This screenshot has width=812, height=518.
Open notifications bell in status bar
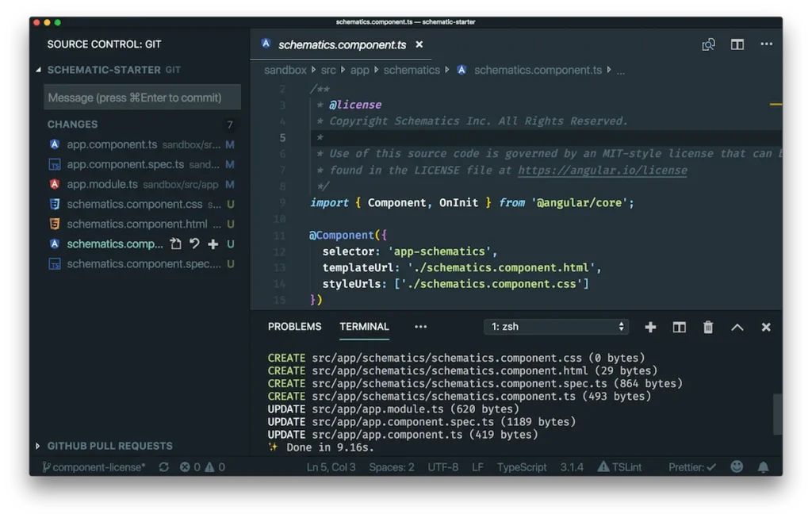[764, 467]
